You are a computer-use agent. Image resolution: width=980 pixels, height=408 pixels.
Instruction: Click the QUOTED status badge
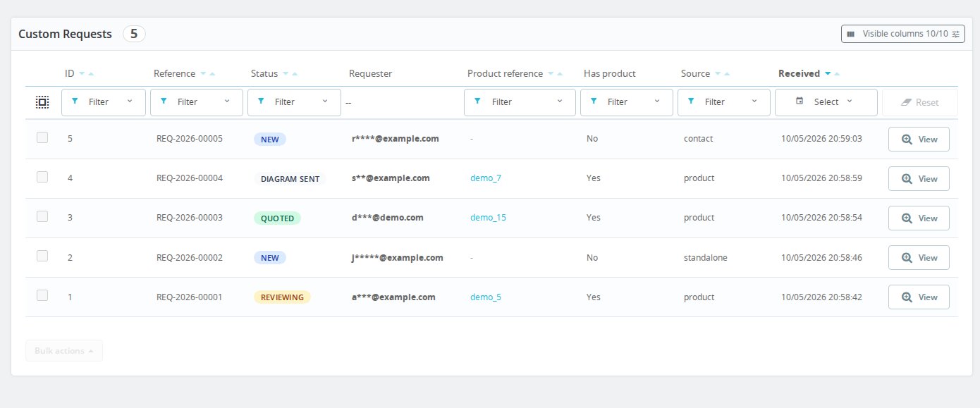[x=277, y=218]
